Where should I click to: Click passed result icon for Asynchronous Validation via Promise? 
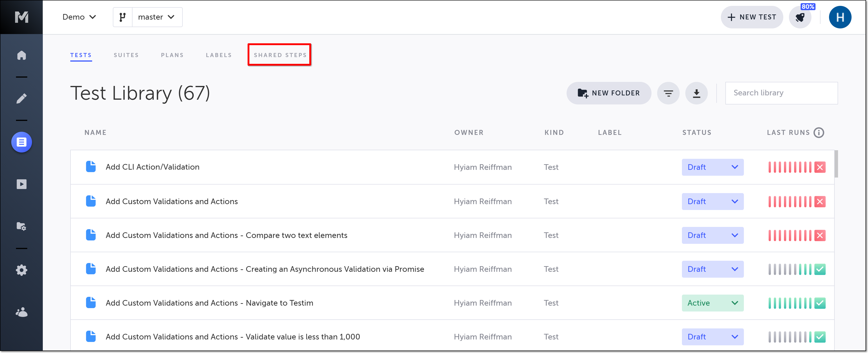point(820,269)
